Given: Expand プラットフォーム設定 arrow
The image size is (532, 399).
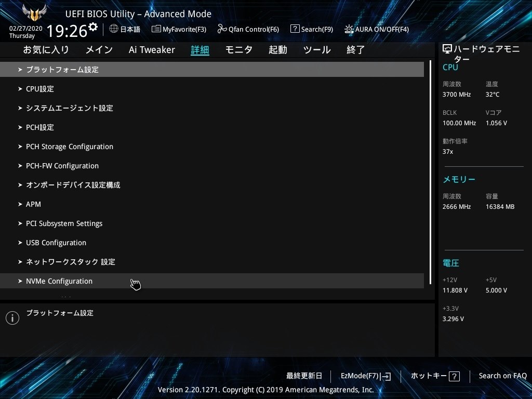Looking at the screenshot, I should [20, 70].
